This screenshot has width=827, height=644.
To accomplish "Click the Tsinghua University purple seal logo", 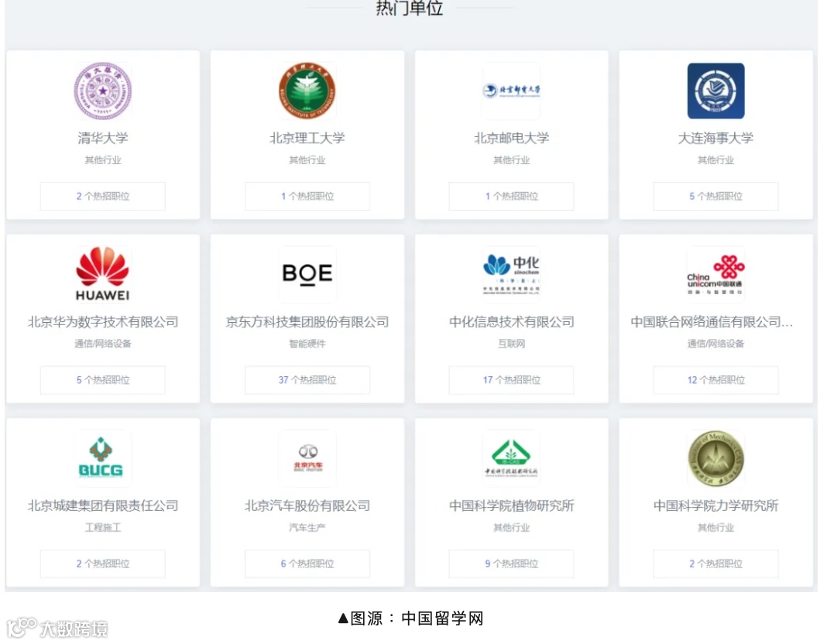I will click(102, 91).
